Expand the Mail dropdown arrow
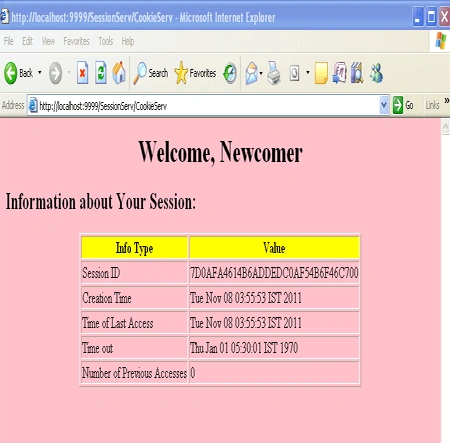 (261, 73)
